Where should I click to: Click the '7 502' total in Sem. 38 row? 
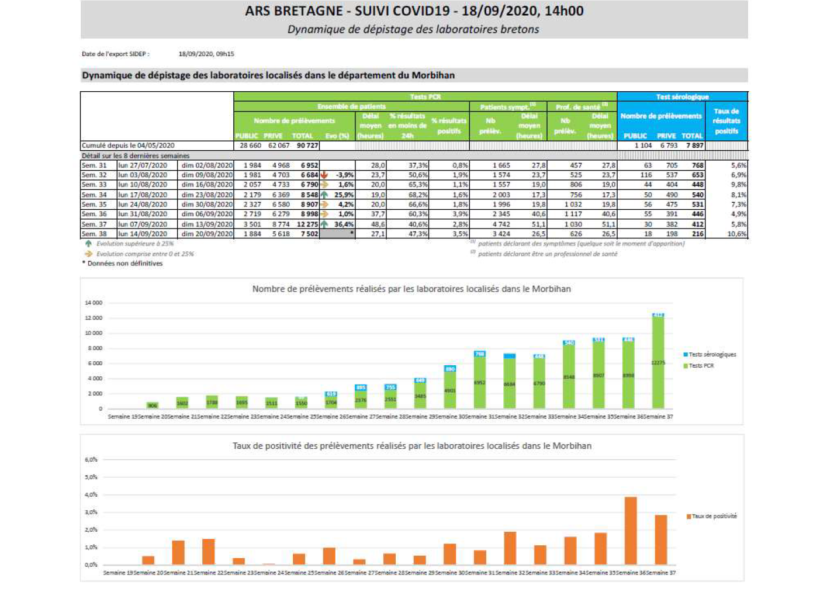309,234
